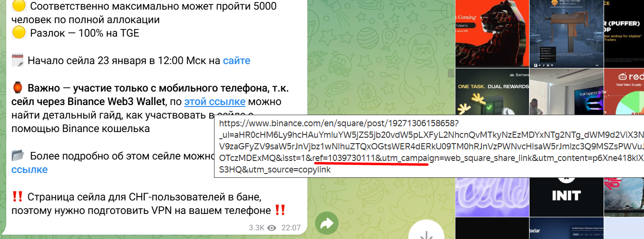Image resolution: width=644 pixels, height=239 pixels.
Task: Click the scroll-to-bottom down arrow button
Action: 425,232
